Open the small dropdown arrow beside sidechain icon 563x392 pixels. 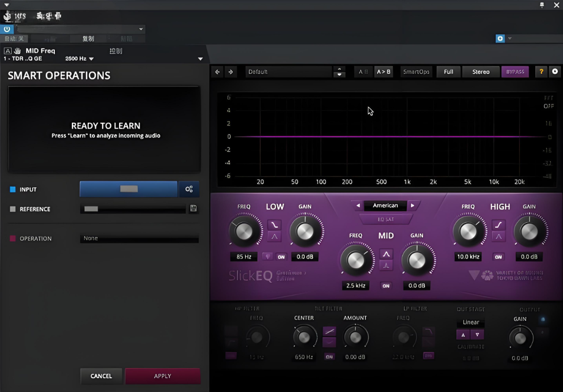click(x=510, y=38)
